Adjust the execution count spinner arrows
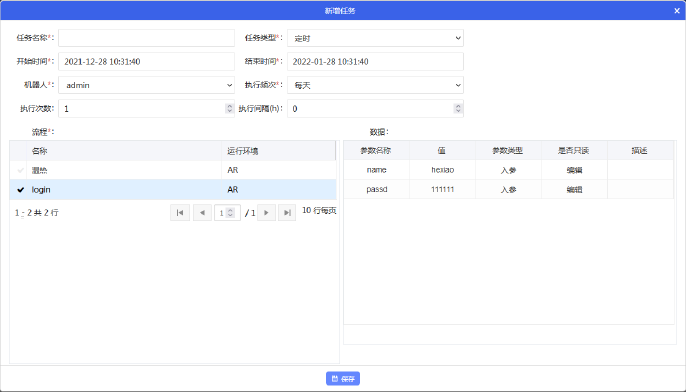The height and width of the screenshot is (392, 686). click(x=229, y=108)
